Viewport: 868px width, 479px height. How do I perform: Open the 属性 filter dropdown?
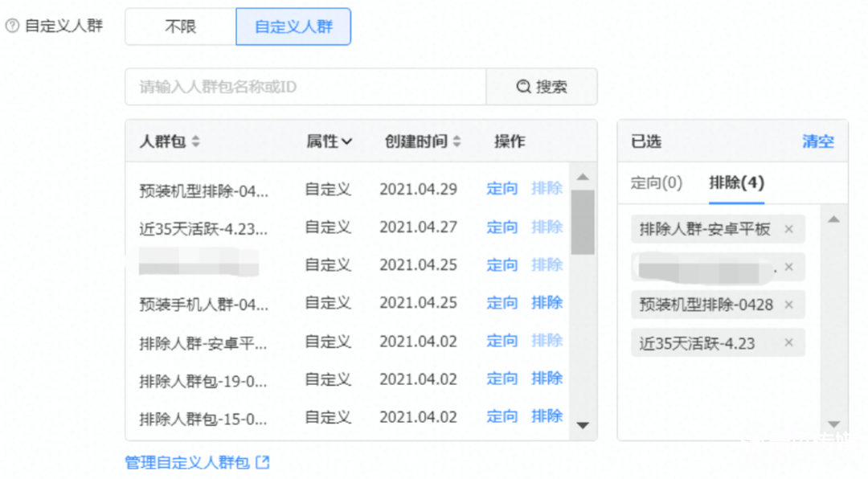click(x=329, y=141)
